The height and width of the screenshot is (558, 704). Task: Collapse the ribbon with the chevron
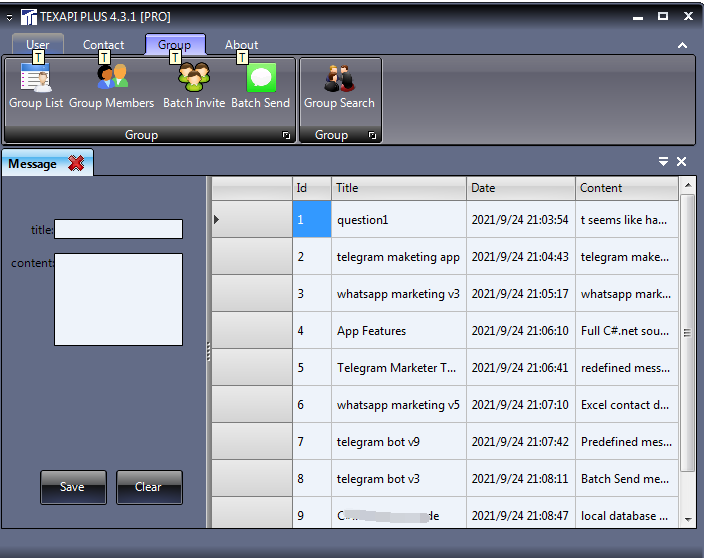(x=682, y=45)
